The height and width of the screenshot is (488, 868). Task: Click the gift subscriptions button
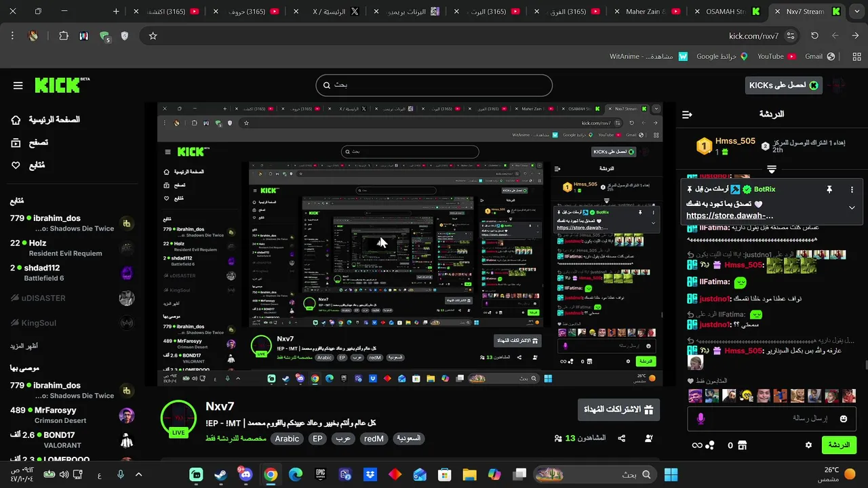[x=618, y=409]
